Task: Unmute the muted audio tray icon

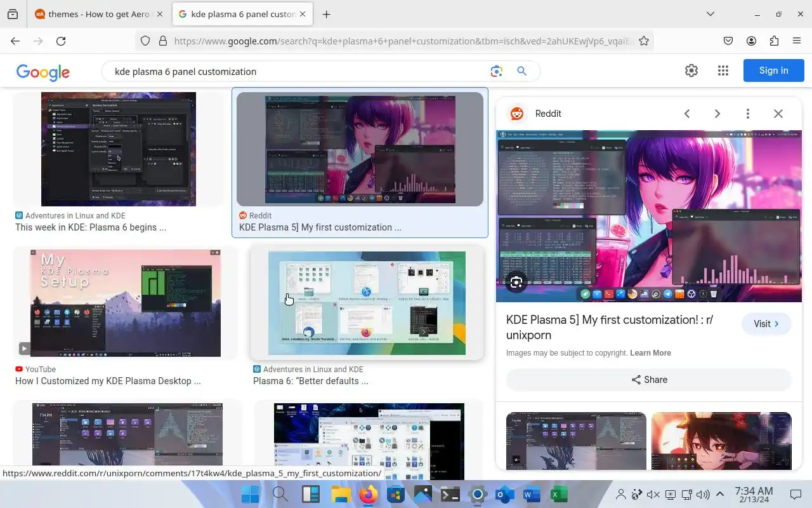Action: [x=653, y=494]
